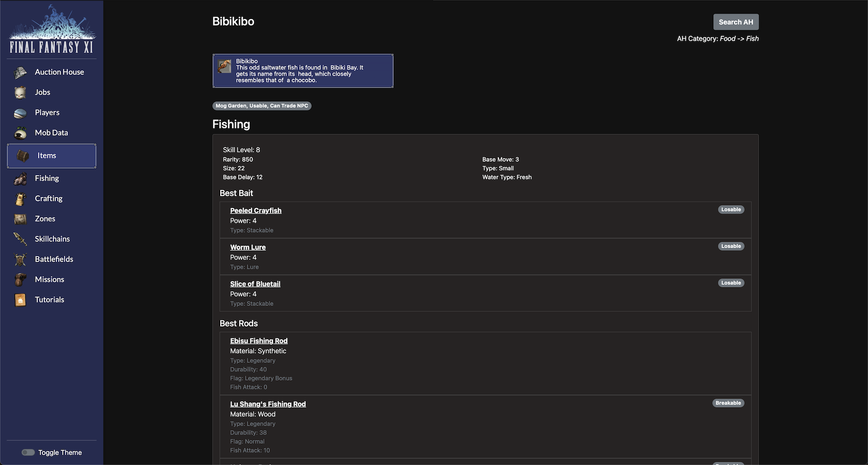Click the Bibikibo fish item icon
The width and height of the screenshot is (868, 465).
click(224, 66)
